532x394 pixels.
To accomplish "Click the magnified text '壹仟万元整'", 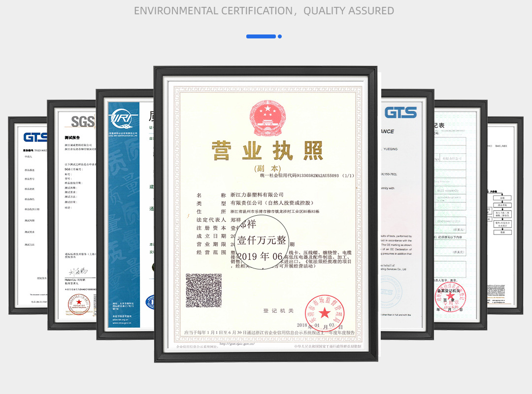I will (262, 240).
